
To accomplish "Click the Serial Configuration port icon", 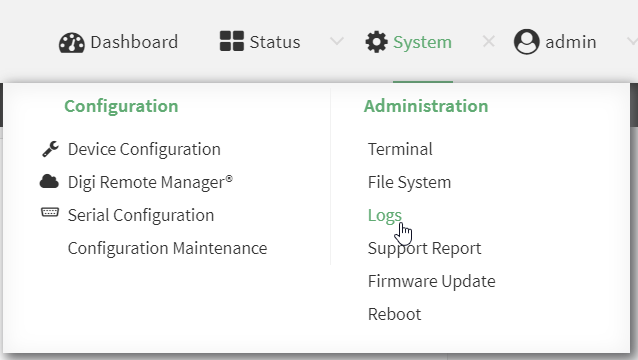I will 50,212.
